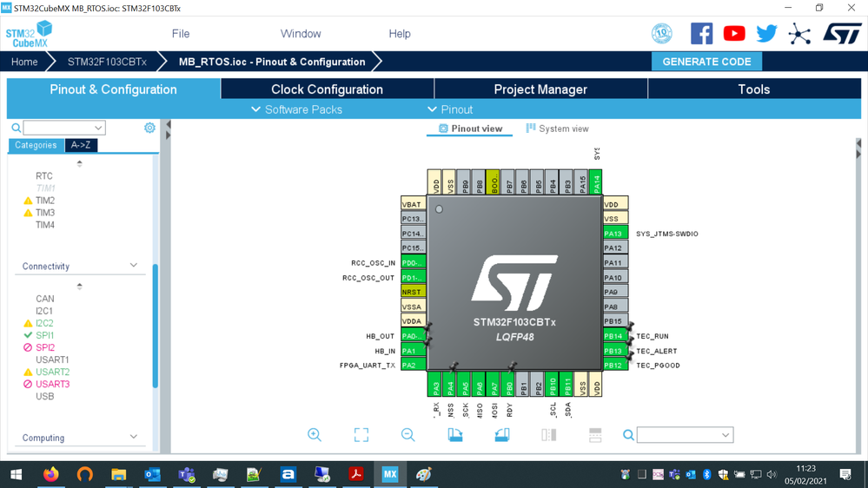Open the ST YouTube channel icon
Image resolution: width=868 pixels, height=488 pixels.
tap(734, 34)
